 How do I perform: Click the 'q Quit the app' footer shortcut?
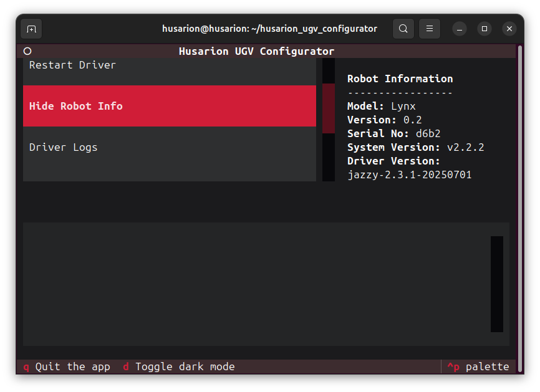(67, 367)
